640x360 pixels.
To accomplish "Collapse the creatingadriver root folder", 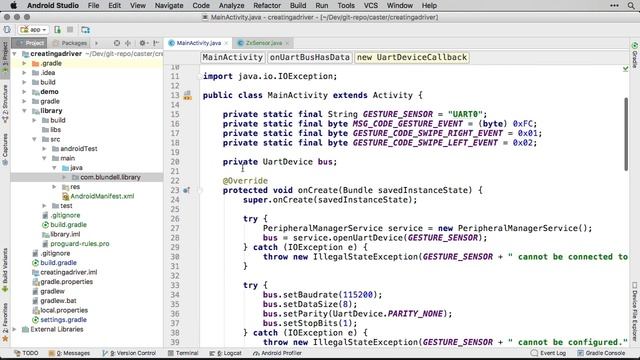I will tap(15, 54).
